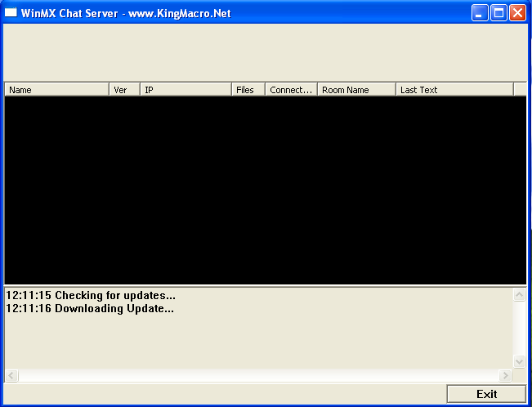Sort list by IP column header
Image resolution: width=532 pixels, height=407 pixels.
click(186, 90)
